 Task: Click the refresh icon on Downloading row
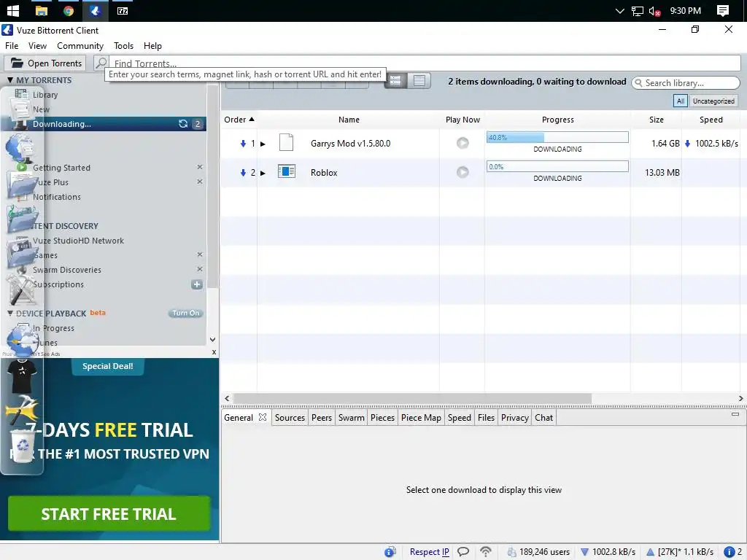(183, 124)
